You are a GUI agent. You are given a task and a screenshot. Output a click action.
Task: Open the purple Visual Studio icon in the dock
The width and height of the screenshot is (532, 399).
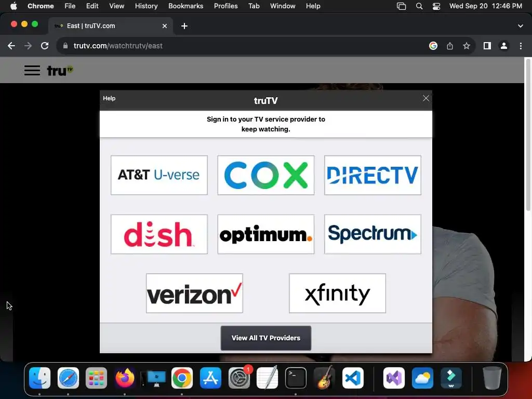[394, 378]
